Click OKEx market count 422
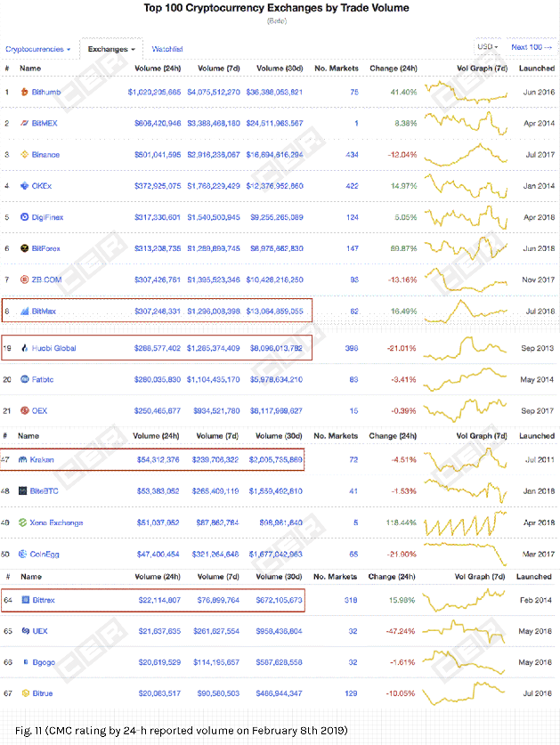 pos(352,186)
